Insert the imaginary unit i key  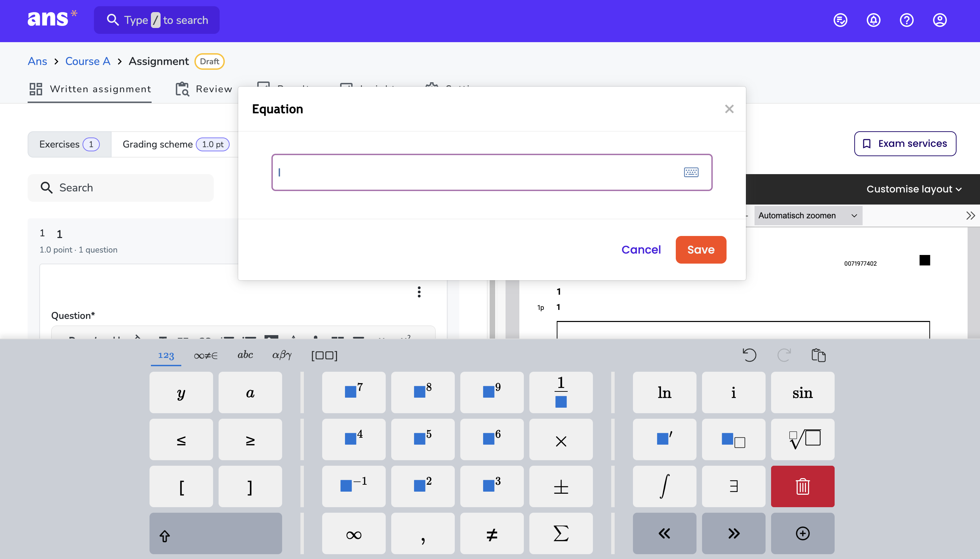(734, 392)
